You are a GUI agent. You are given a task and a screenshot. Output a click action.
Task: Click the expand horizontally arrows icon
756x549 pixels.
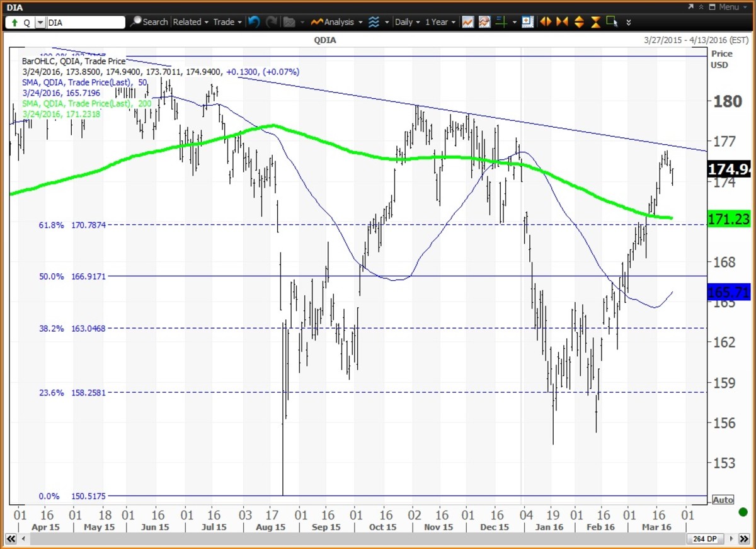point(546,22)
